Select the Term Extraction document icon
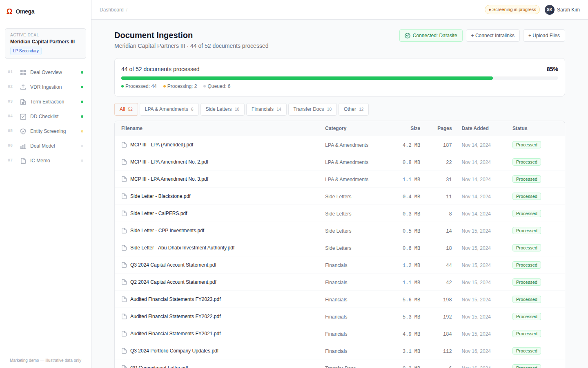 [23, 102]
